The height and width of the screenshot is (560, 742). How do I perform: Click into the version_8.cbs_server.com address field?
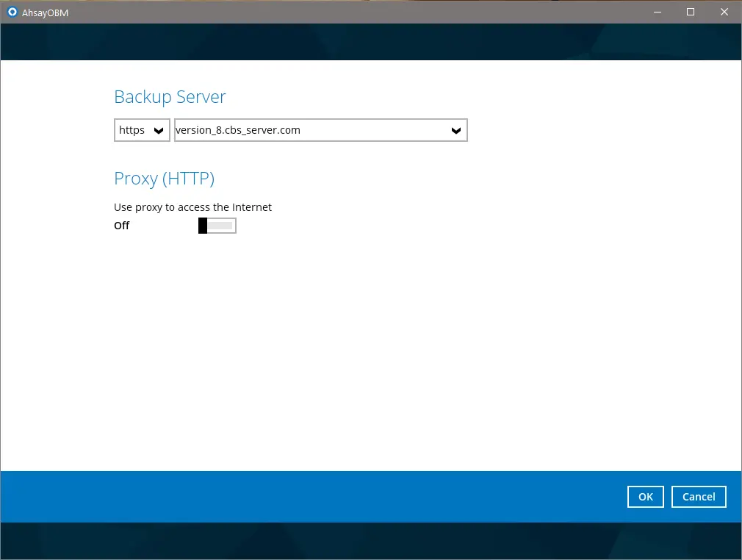[x=309, y=130]
